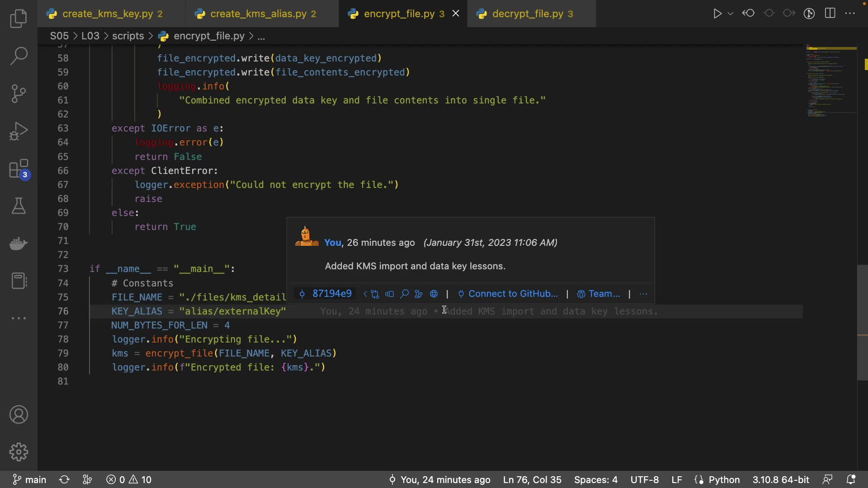Click the Run Python File play button
Image resolution: width=868 pixels, height=488 pixels.
(x=717, y=14)
